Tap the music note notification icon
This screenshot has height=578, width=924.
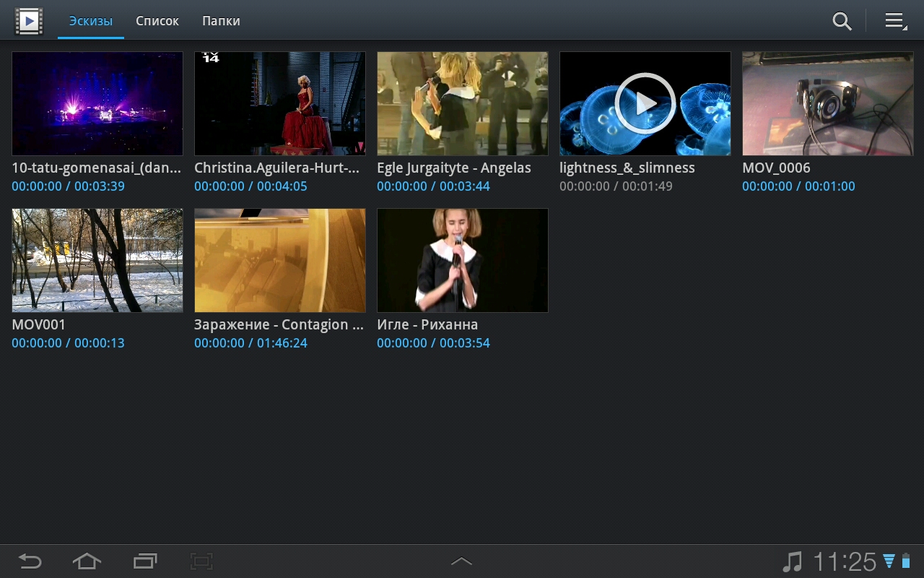coord(793,561)
